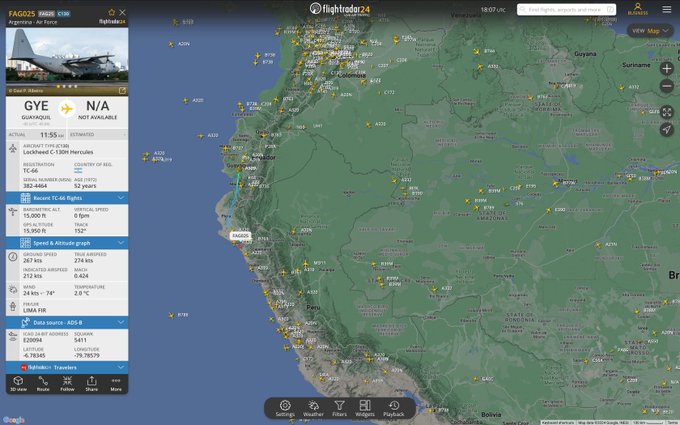Expand the Travelers section
This screenshot has width=680, height=425.
pyautogui.click(x=67, y=367)
